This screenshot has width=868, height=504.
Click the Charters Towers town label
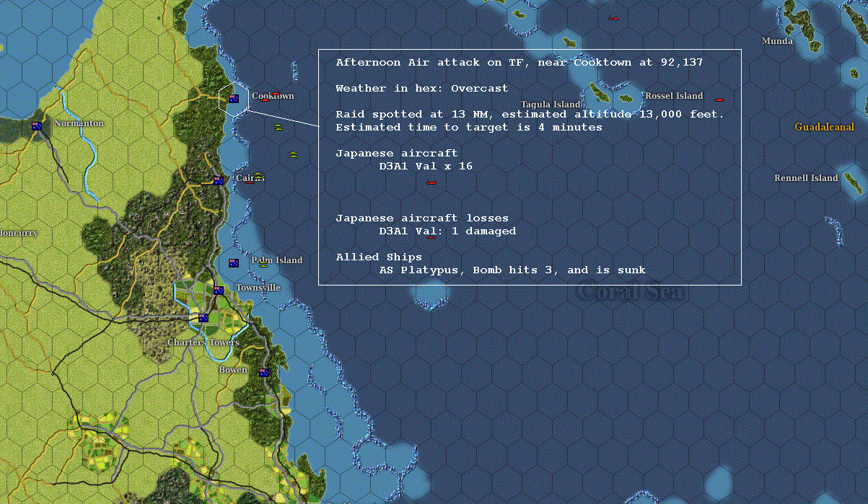(203, 342)
